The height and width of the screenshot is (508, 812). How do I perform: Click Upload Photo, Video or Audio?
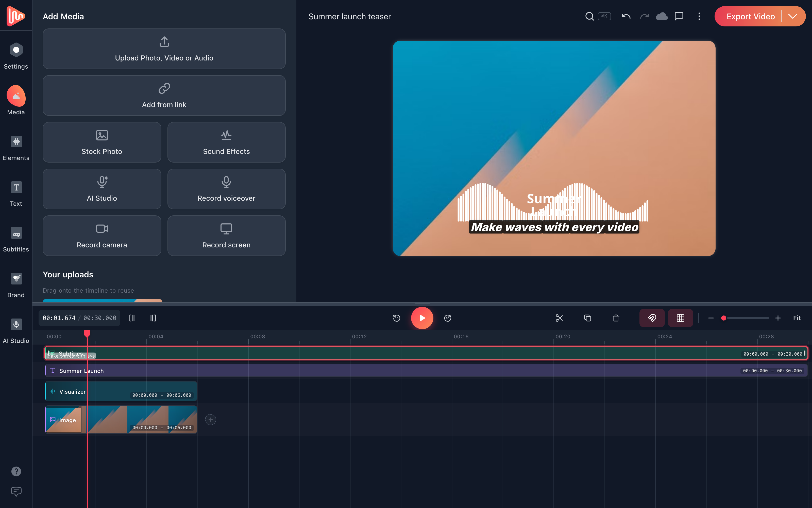[x=164, y=49]
